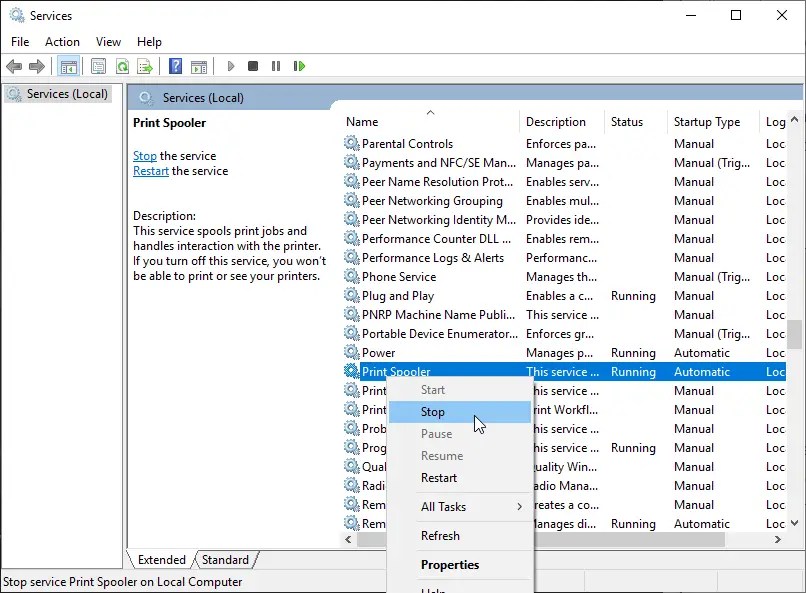Sort by the Startup Type column header
This screenshot has width=806, height=593.
[712, 122]
